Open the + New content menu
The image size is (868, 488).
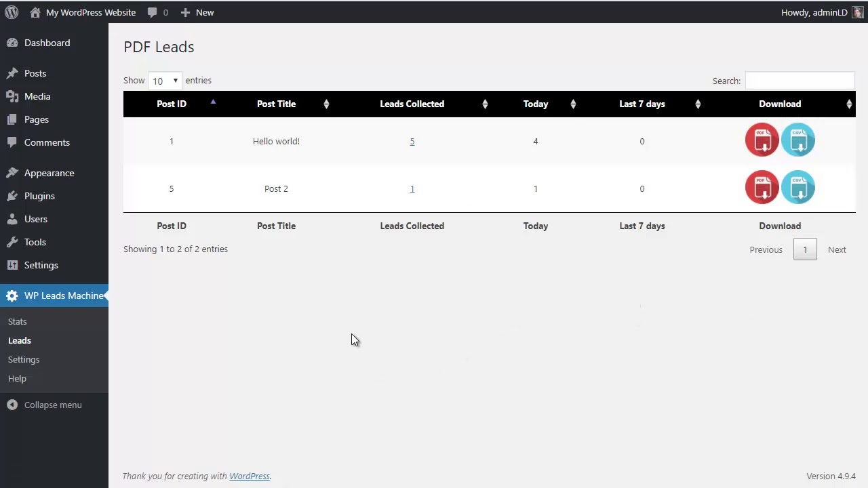point(197,12)
